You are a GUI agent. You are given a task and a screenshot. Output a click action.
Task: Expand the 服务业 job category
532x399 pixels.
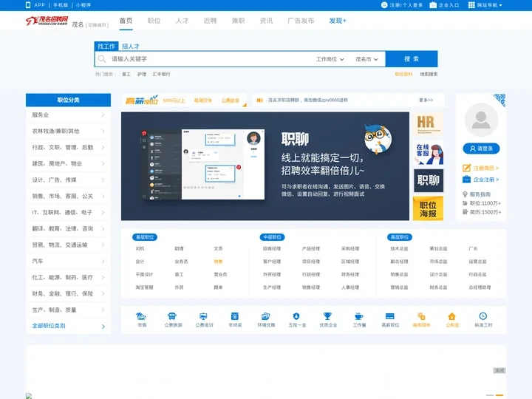pos(68,115)
